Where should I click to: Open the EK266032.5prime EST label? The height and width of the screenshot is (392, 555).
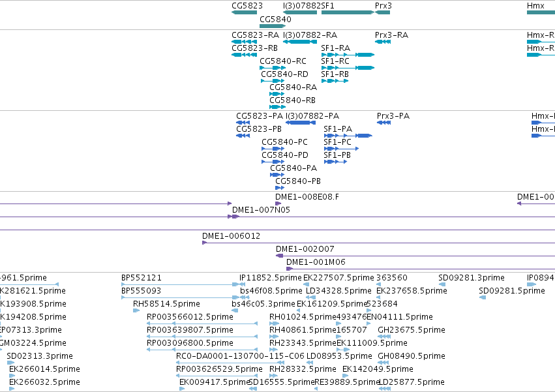(x=44, y=383)
